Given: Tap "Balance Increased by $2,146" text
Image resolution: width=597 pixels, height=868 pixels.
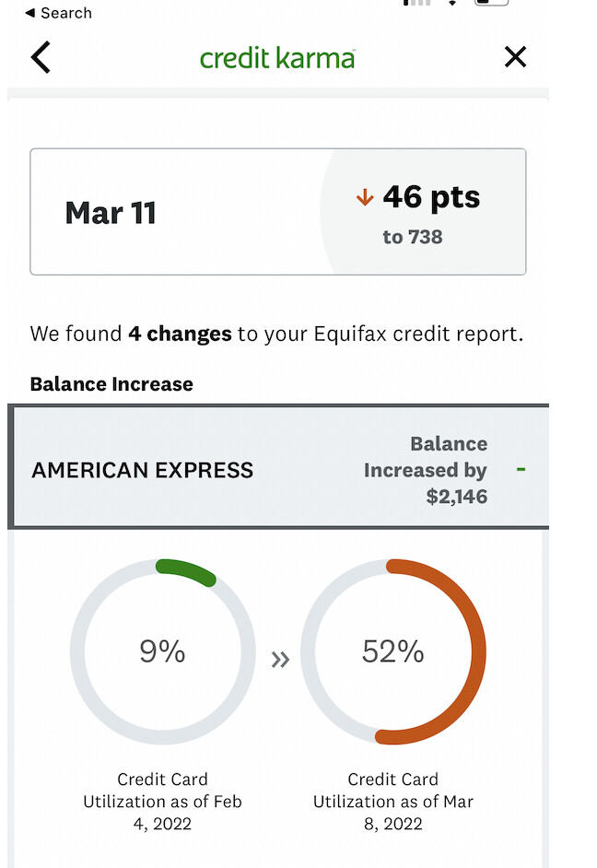Looking at the screenshot, I should [426, 470].
